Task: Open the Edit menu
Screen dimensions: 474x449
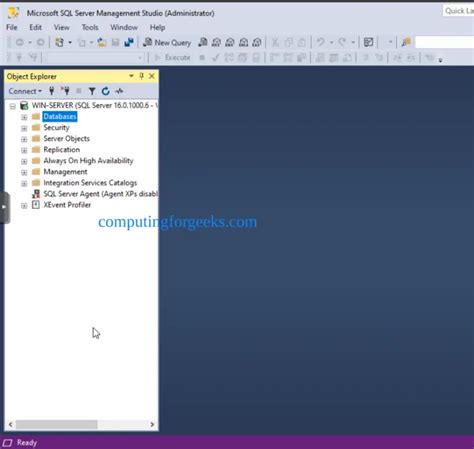Action: click(x=35, y=27)
